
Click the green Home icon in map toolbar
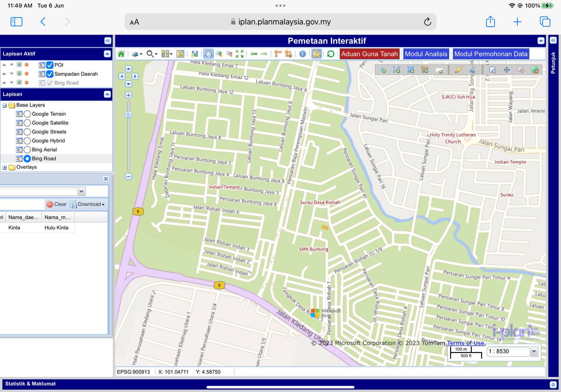(121, 54)
